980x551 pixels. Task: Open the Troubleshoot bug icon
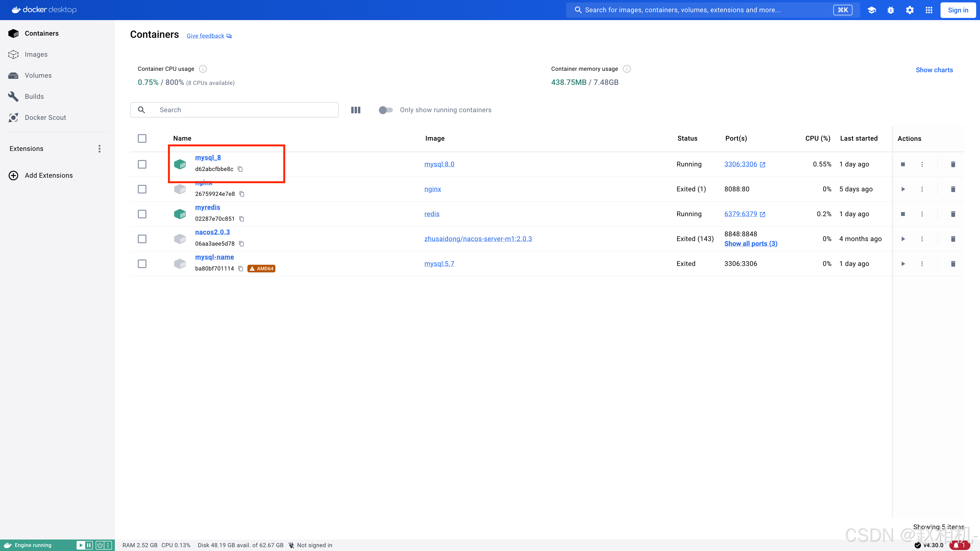(891, 10)
